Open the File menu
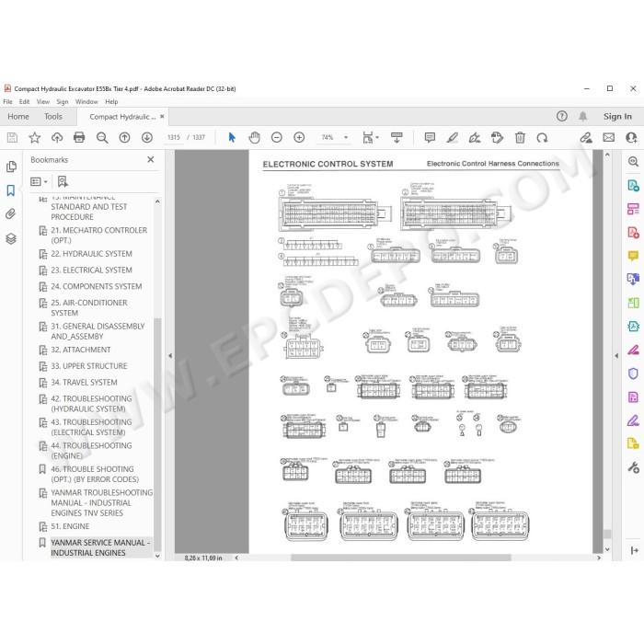The width and height of the screenshot is (644, 644). pyautogui.click(x=7, y=101)
